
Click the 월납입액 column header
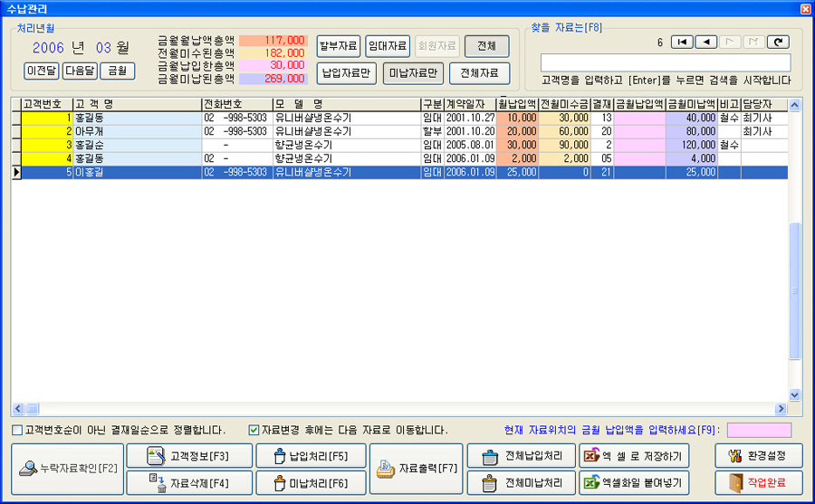(517, 104)
